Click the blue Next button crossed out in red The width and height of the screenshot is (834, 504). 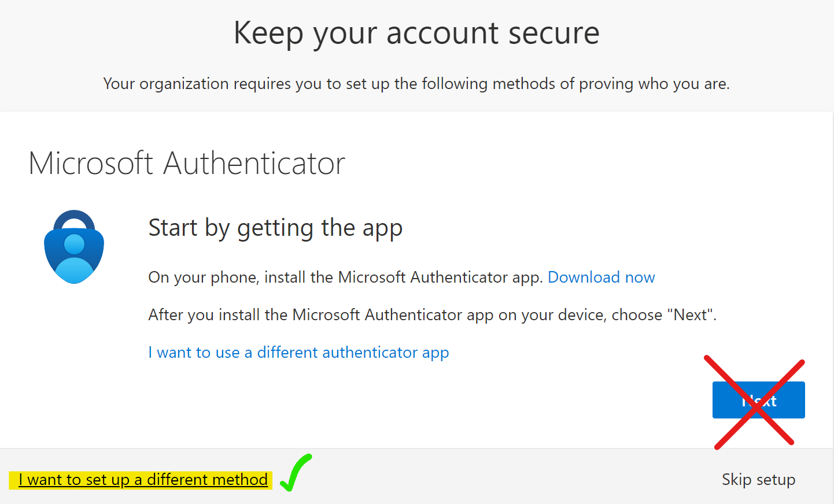point(758,400)
